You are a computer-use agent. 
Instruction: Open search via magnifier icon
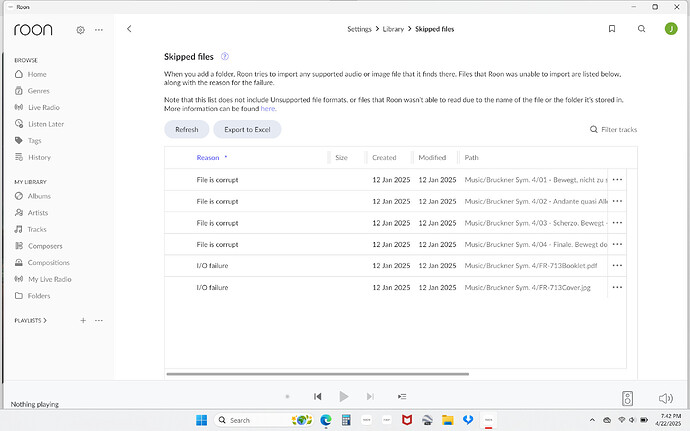642,29
